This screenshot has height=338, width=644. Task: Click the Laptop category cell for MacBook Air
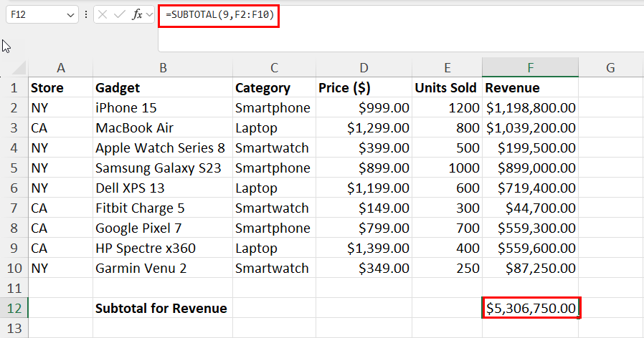coord(275,128)
